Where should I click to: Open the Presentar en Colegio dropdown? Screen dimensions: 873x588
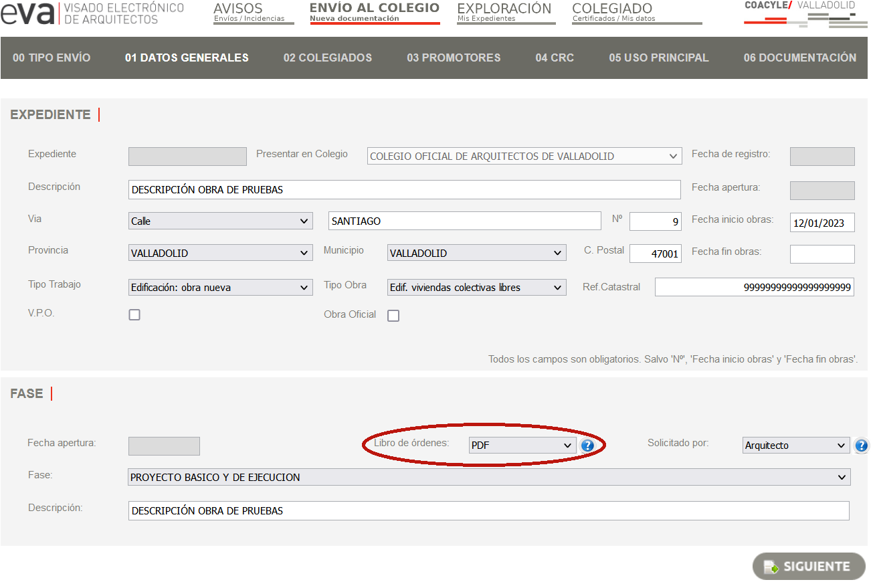pos(524,157)
